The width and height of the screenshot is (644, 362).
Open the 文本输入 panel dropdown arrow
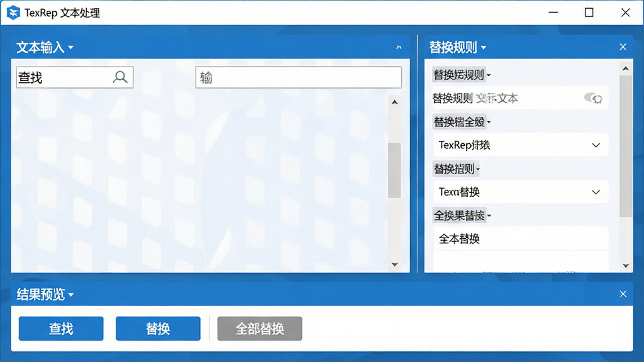click(70, 48)
